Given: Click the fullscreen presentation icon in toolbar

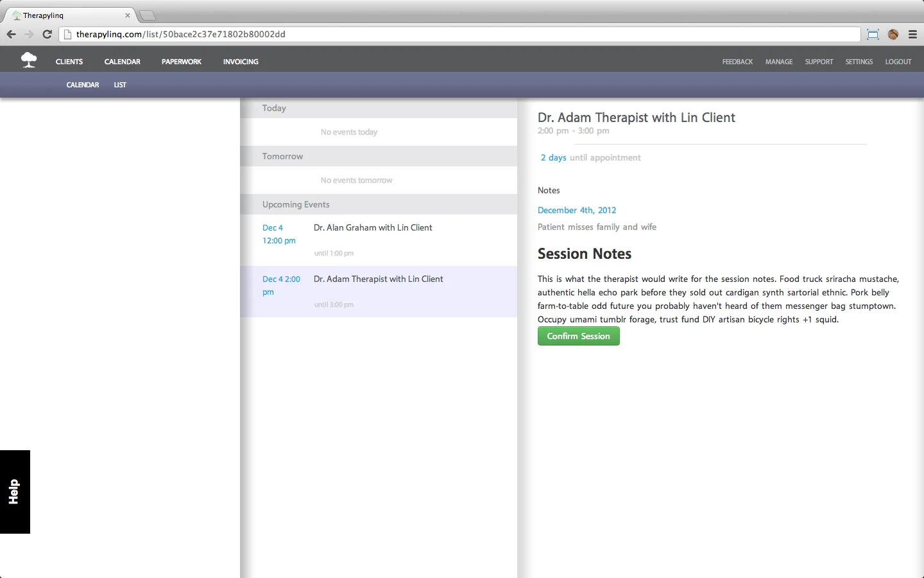Looking at the screenshot, I should [873, 35].
